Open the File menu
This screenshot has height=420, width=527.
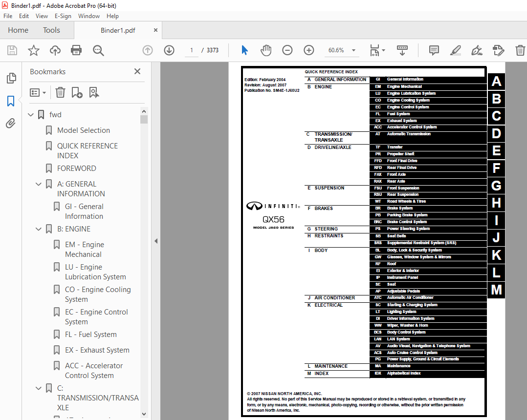tap(8, 16)
